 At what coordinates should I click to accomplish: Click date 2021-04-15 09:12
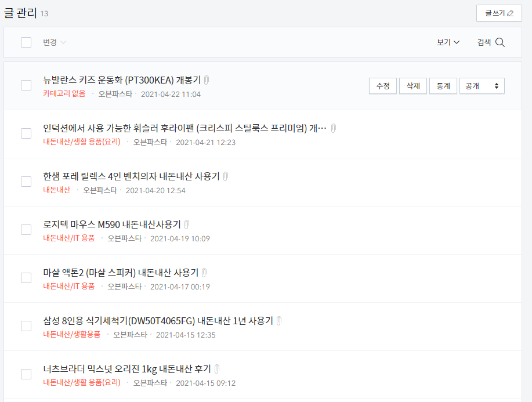click(205, 383)
